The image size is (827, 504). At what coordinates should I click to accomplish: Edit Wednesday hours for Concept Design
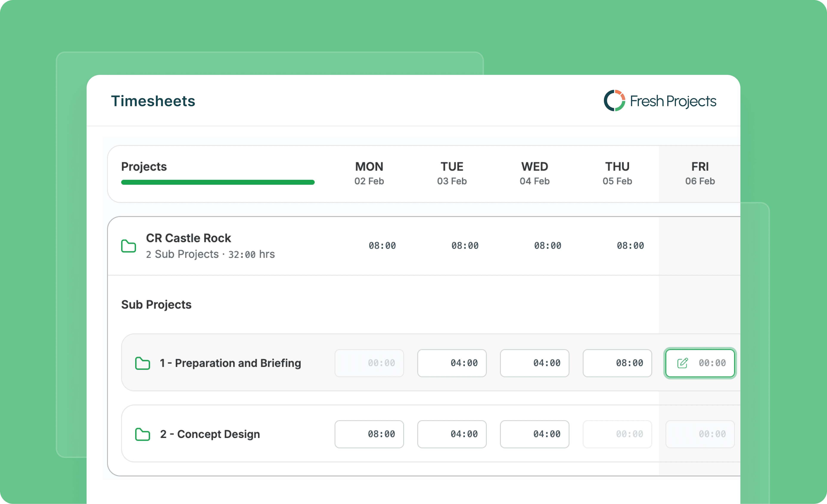click(535, 434)
